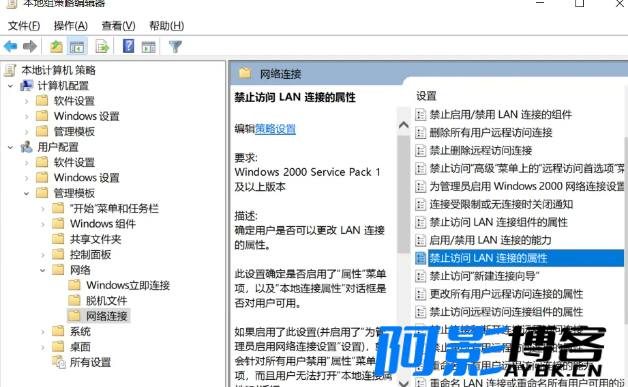628x387 pixels.
Task: Click the description pane scroll up arrow
Action: point(404,125)
